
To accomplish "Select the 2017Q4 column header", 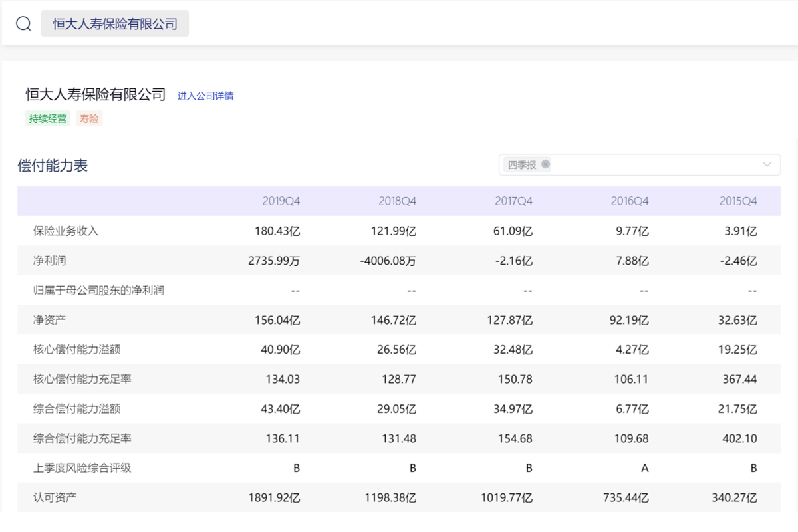I will coord(513,201).
